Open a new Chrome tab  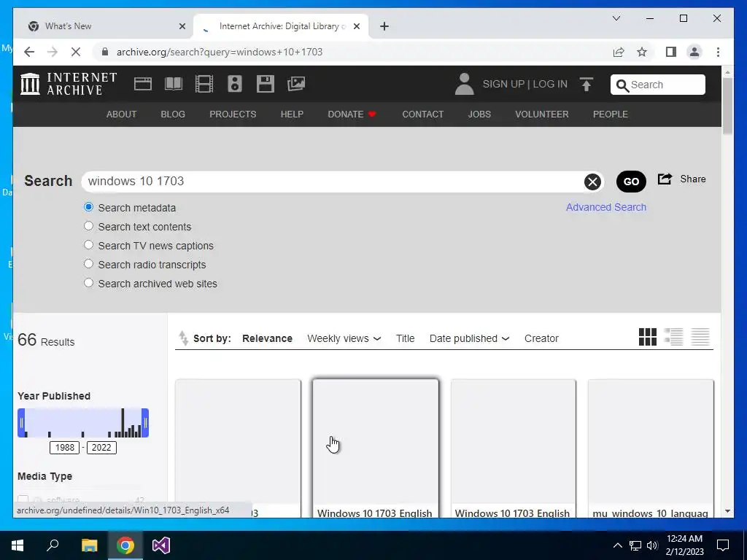(x=384, y=26)
